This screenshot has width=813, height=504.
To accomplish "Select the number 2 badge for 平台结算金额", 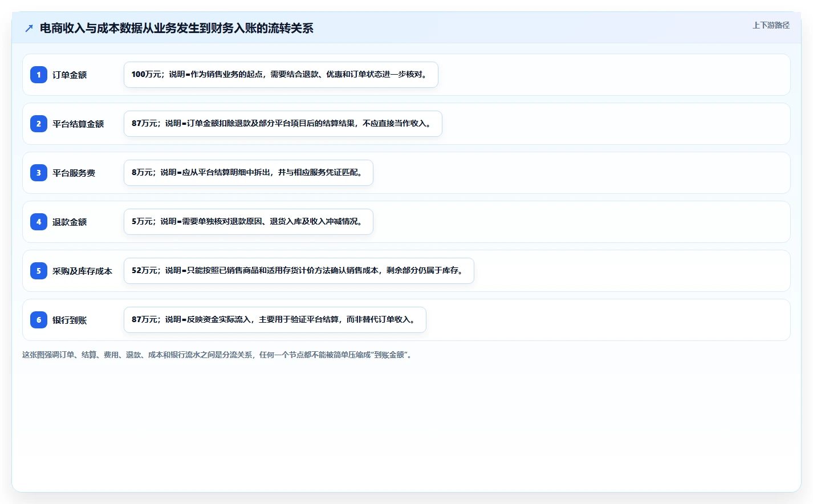I will [39, 124].
